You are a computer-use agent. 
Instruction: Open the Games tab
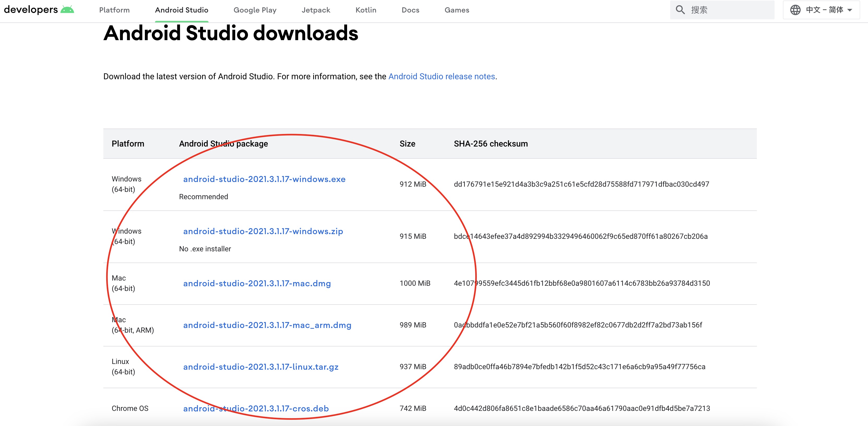click(x=457, y=10)
